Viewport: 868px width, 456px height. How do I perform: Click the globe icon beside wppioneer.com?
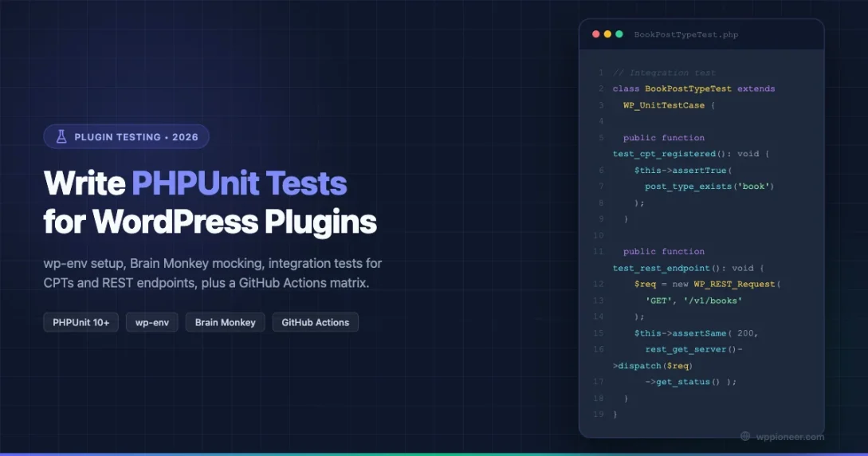(746, 436)
